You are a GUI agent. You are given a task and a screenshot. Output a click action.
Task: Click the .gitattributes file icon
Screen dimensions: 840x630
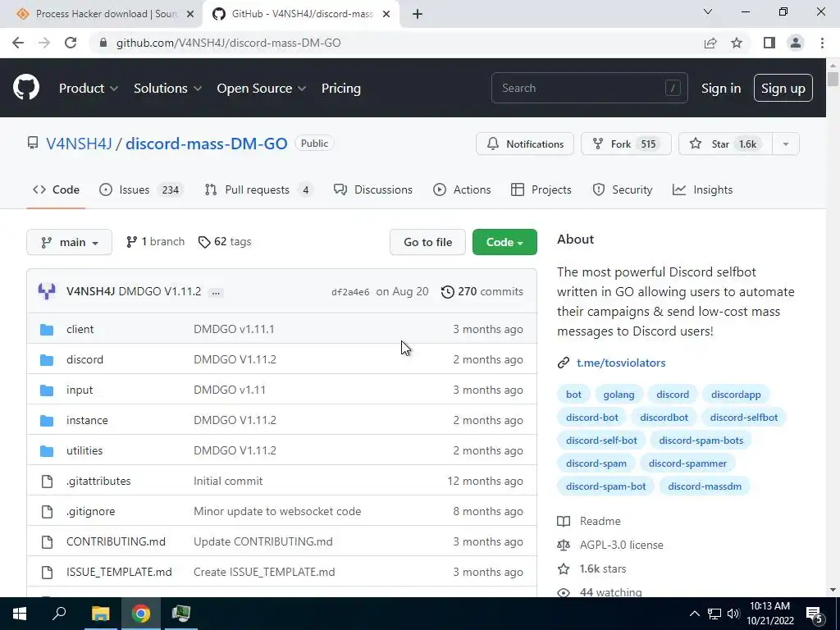[47, 481]
